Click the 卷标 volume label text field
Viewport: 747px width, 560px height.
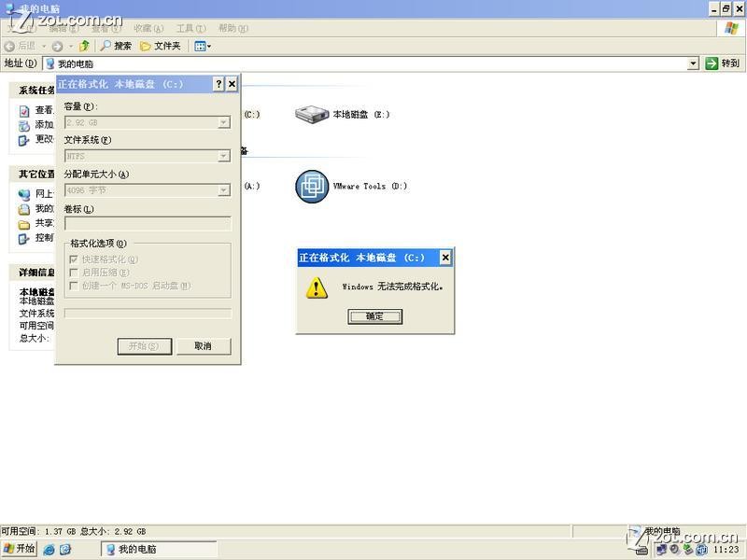click(x=147, y=224)
